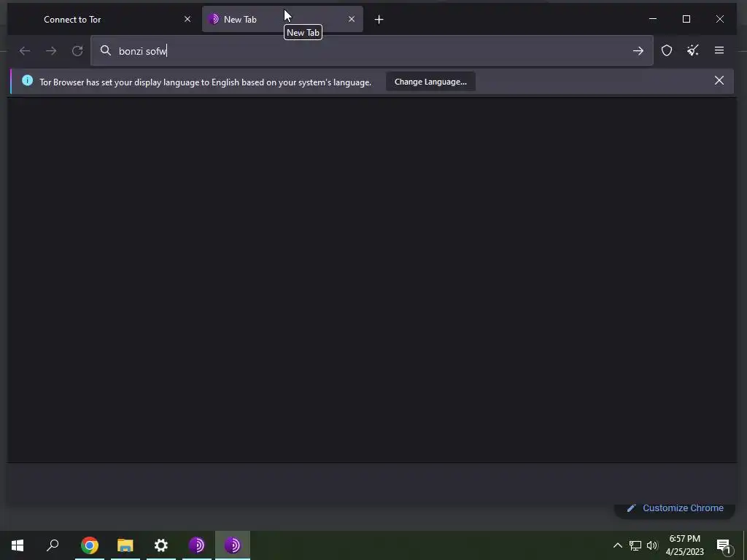The width and height of the screenshot is (747, 560).
Task: Launch Google Chrome from the taskbar
Action: [x=90, y=545]
